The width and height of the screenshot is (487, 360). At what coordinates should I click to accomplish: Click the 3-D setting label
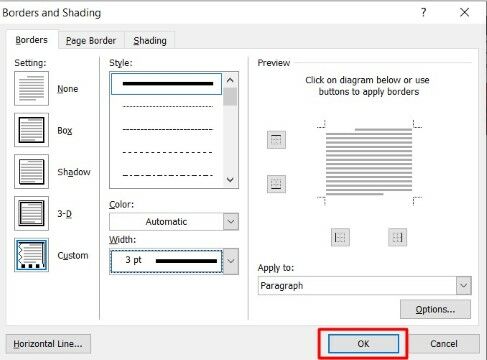point(64,214)
